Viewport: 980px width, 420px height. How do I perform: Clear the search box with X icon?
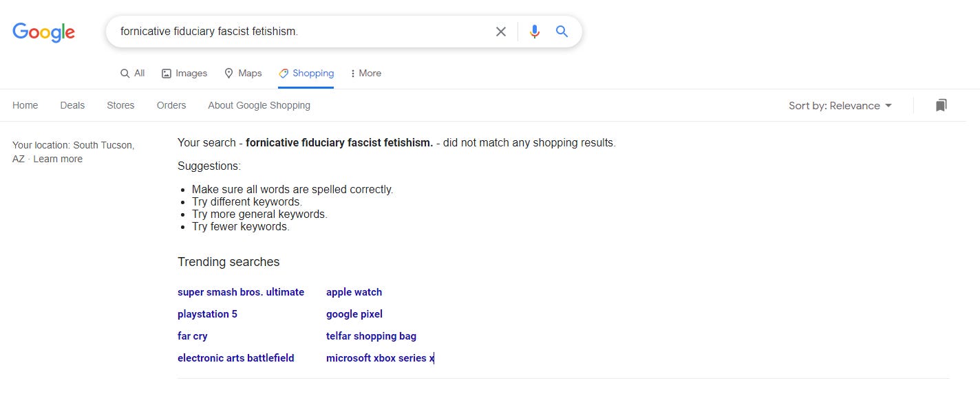pyautogui.click(x=501, y=32)
